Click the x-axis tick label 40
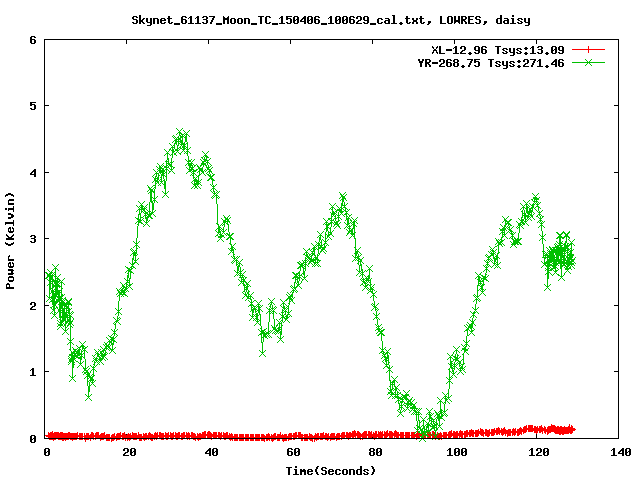640x480 pixels. point(211,453)
